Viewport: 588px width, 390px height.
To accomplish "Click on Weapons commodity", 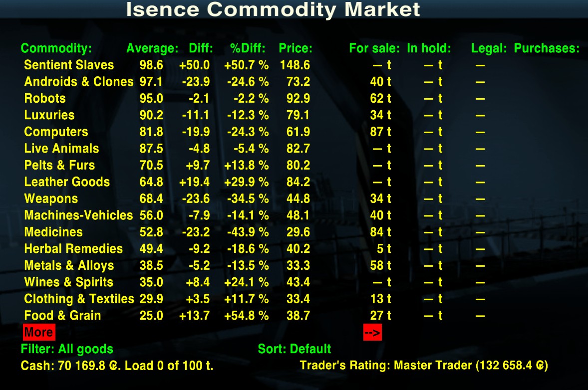I will pos(51,199).
